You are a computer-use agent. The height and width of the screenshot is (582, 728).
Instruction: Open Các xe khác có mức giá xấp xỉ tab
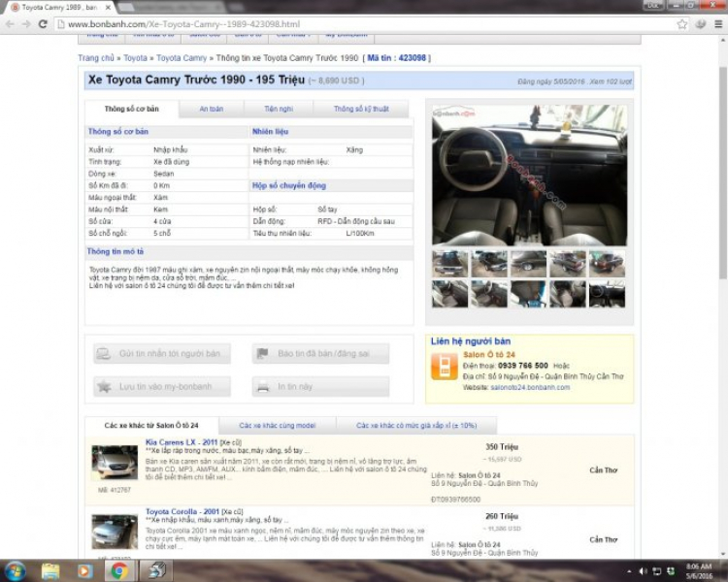point(416,425)
